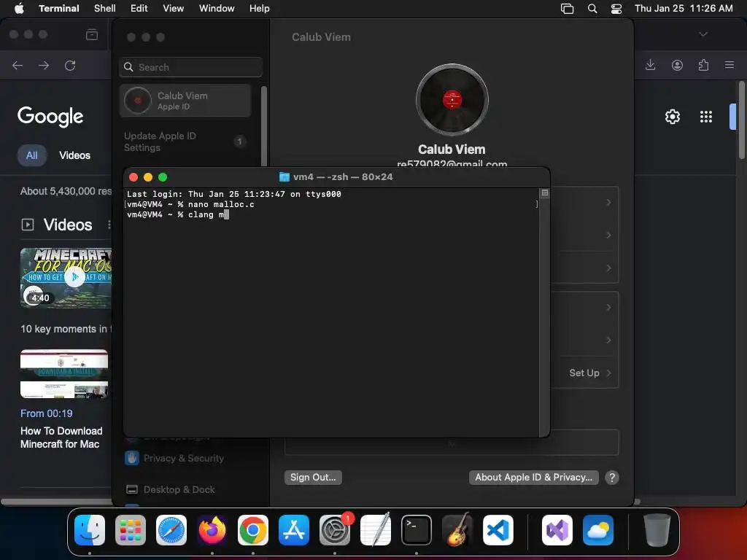Image resolution: width=747 pixels, height=560 pixels.
Task: Select the Videos tab on Google
Action: (x=75, y=155)
